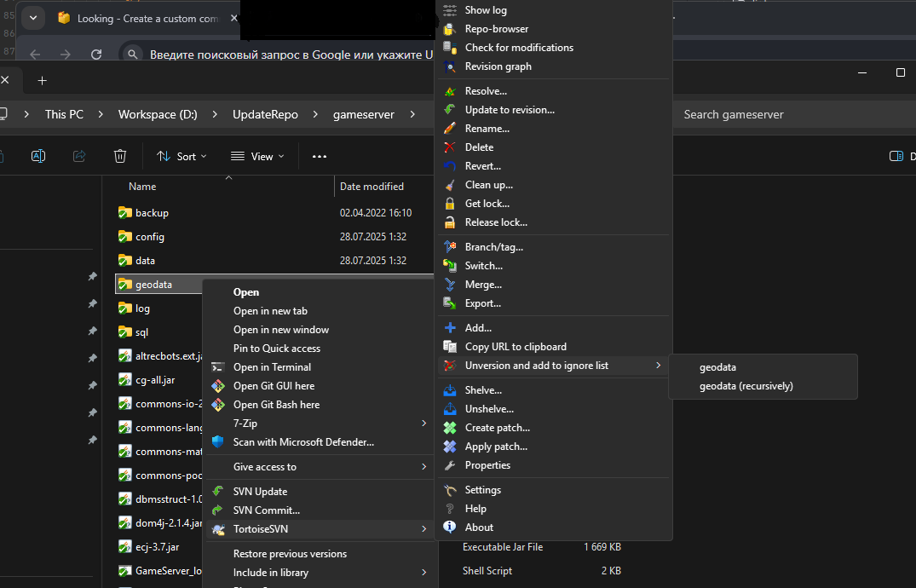Select the ecj-3.7.jar file
The width and height of the screenshot is (916, 588).
pos(157,547)
